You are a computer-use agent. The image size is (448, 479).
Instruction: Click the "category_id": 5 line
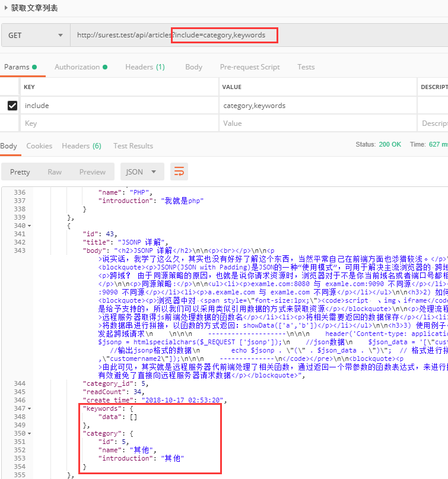click(x=116, y=383)
